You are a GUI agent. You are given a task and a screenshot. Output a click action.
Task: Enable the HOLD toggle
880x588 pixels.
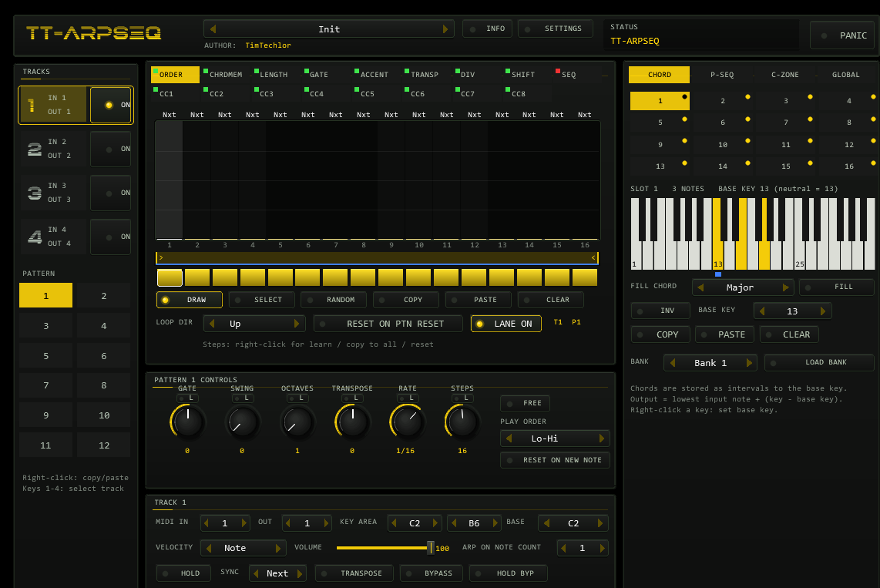click(183, 573)
